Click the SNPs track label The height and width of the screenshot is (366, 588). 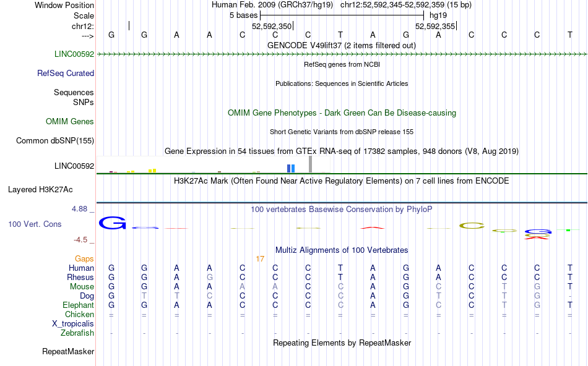pyautogui.click(x=84, y=102)
